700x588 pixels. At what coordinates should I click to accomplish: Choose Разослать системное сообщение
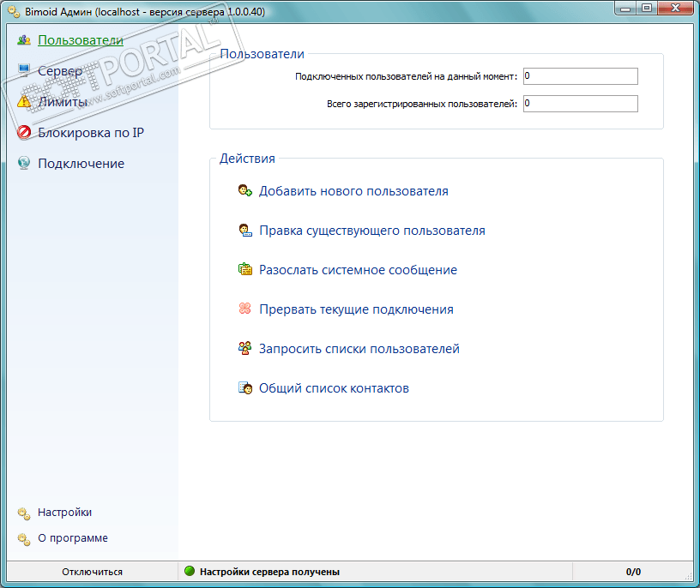coord(358,269)
